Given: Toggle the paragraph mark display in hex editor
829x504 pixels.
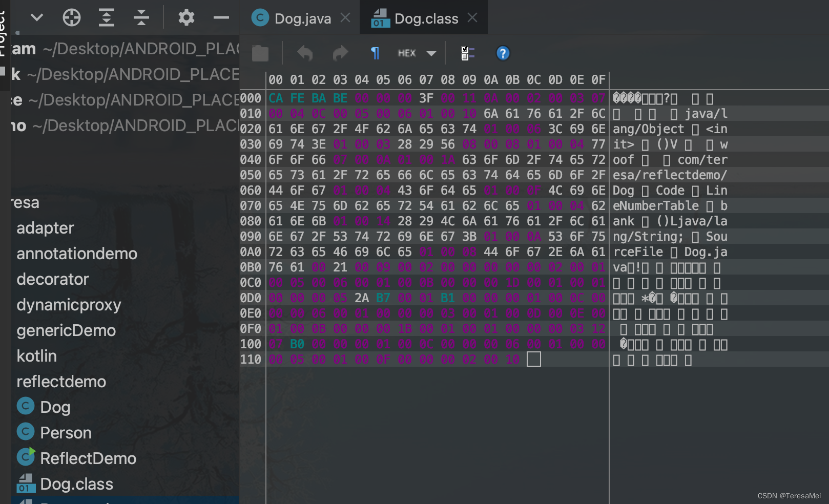Looking at the screenshot, I should coord(376,53).
